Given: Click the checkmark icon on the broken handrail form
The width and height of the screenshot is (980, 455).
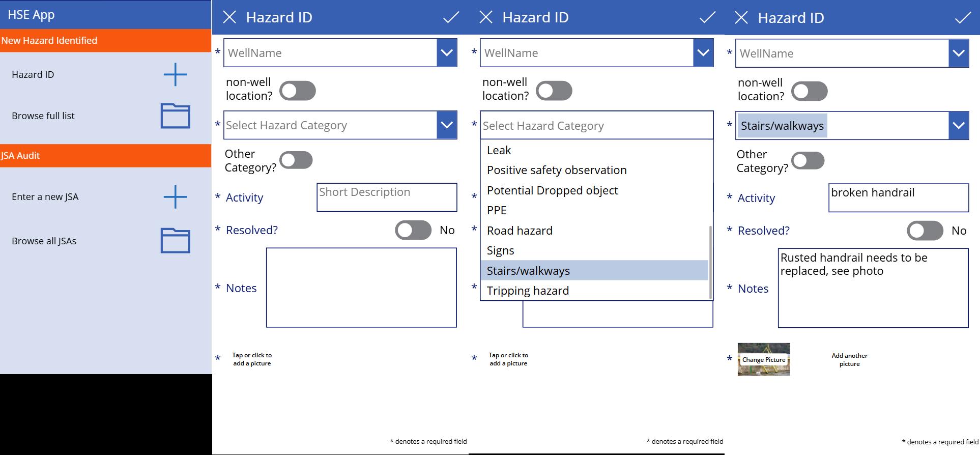Looking at the screenshot, I should tap(962, 18).
